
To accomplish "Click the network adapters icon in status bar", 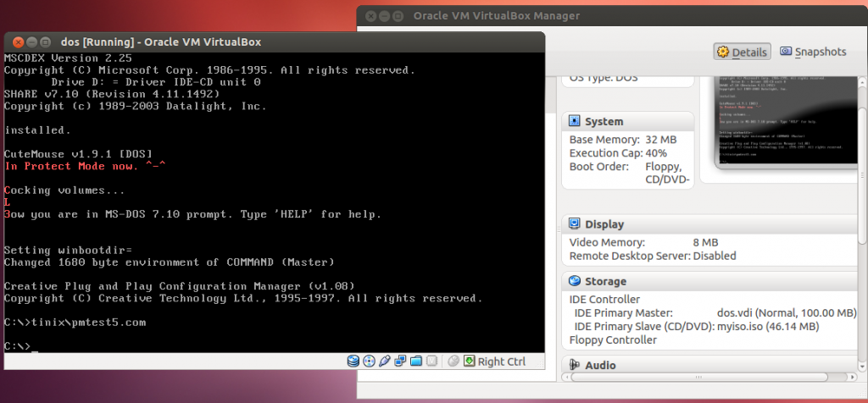I will click(400, 362).
